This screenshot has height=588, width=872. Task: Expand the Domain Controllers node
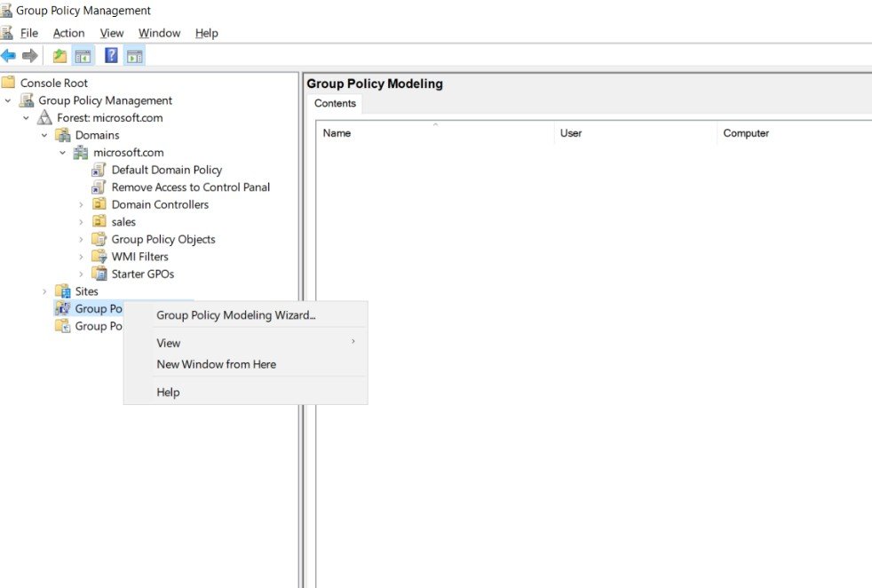pyautogui.click(x=81, y=204)
